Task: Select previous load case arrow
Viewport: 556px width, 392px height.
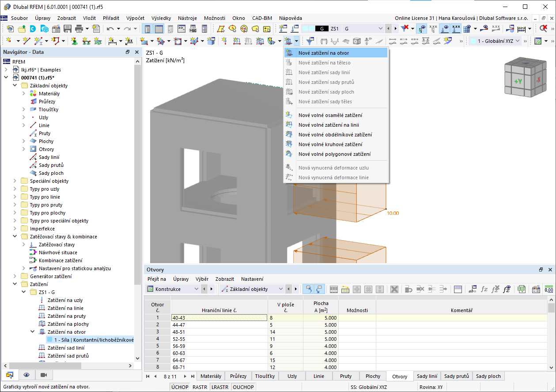Action: [388, 29]
